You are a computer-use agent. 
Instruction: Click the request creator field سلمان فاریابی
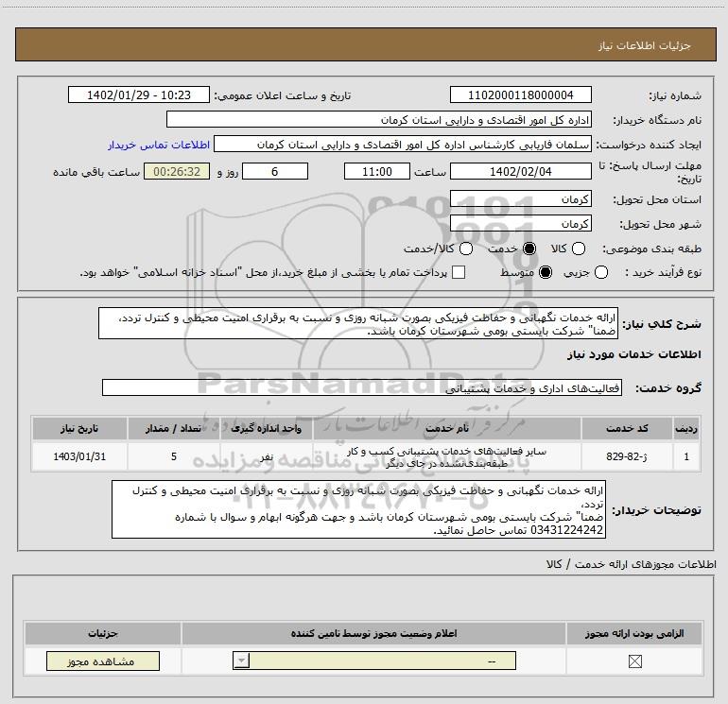(403, 145)
